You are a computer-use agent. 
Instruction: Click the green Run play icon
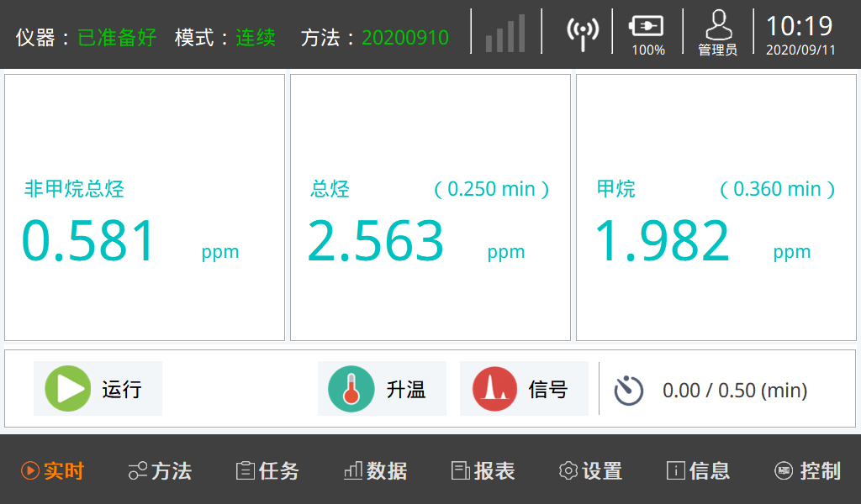click(x=67, y=389)
